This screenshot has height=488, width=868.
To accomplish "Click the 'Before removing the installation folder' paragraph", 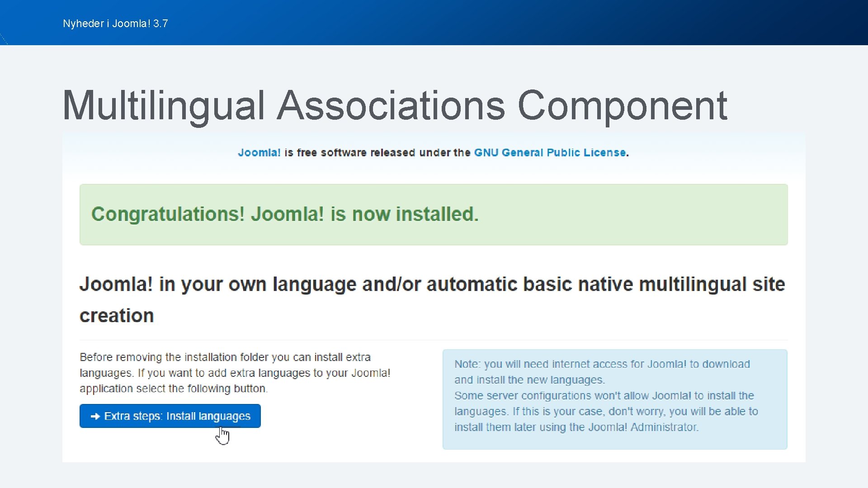I will coord(235,373).
